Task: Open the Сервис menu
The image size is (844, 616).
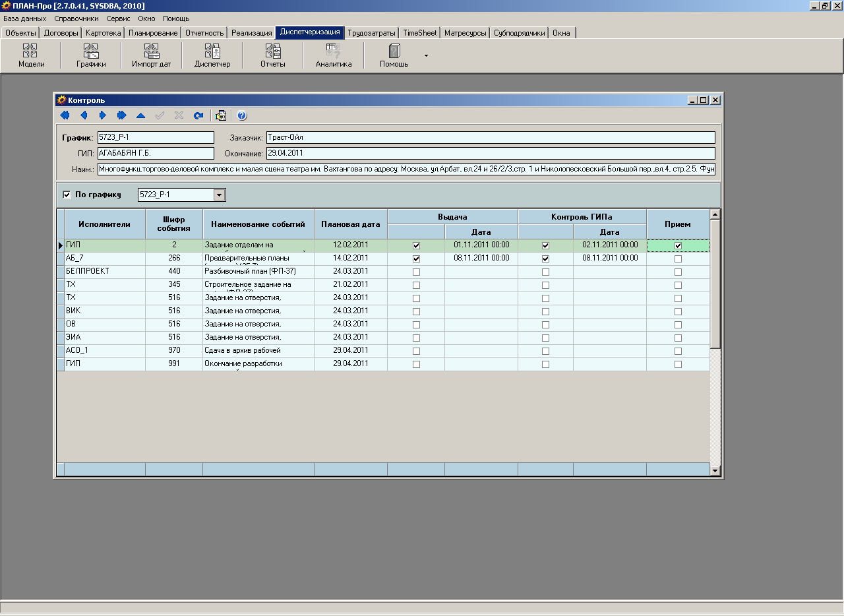Action: pyautogui.click(x=118, y=18)
